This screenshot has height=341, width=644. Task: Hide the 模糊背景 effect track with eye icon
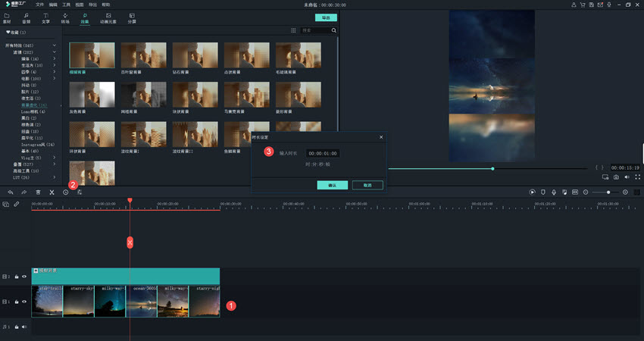click(x=24, y=277)
